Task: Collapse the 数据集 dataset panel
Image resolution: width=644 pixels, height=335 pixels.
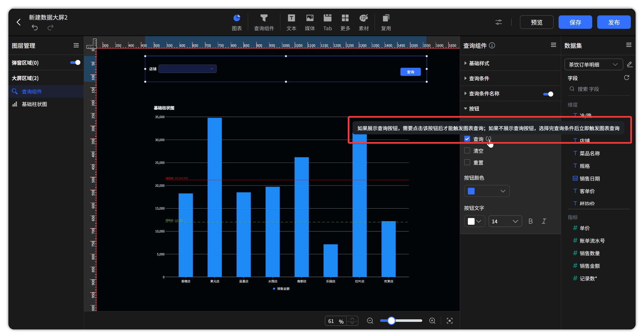Action: pyautogui.click(x=629, y=45)
